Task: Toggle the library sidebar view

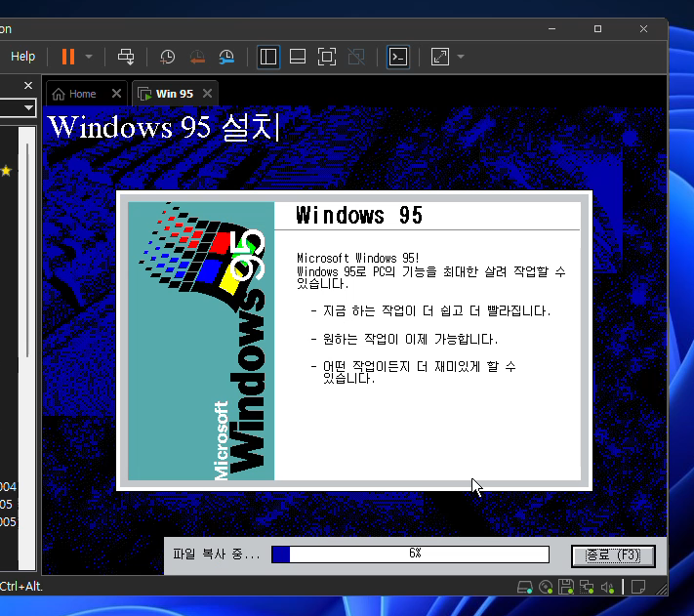Action: point(268,57)
